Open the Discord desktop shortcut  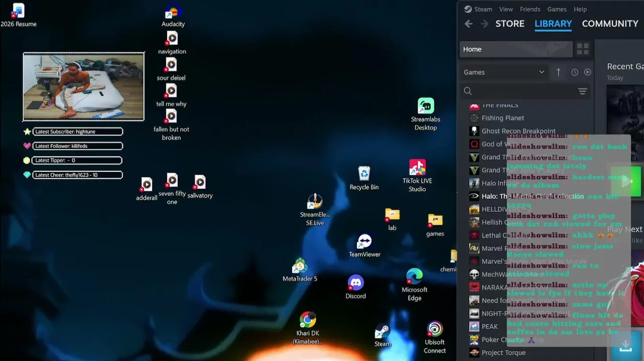[x=355, y=287]
